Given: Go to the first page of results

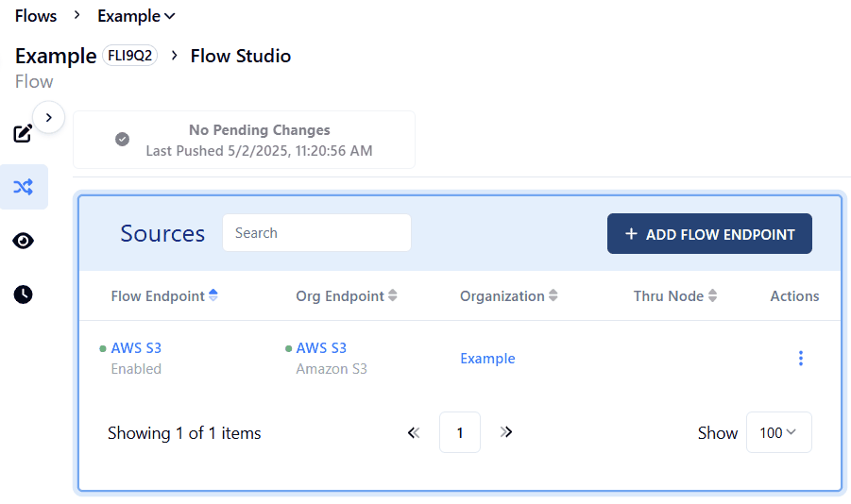Looking at the screenshot, I should (x=414, y=432).
